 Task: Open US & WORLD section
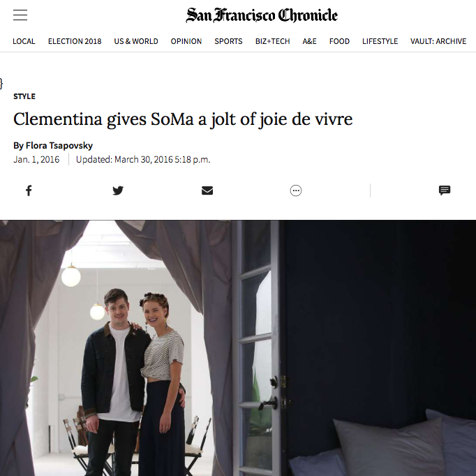click(136, 41)
